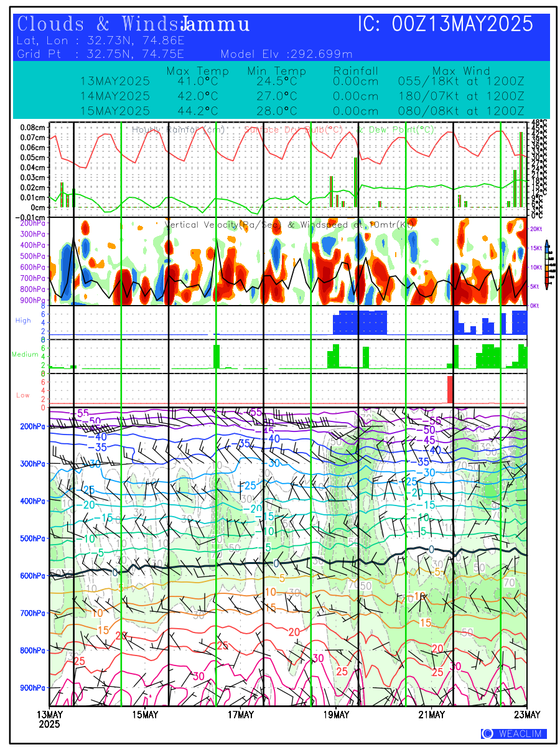Click the '15Kt' windspeed axis label
This screenshot has width=560, height=747.
536,248
